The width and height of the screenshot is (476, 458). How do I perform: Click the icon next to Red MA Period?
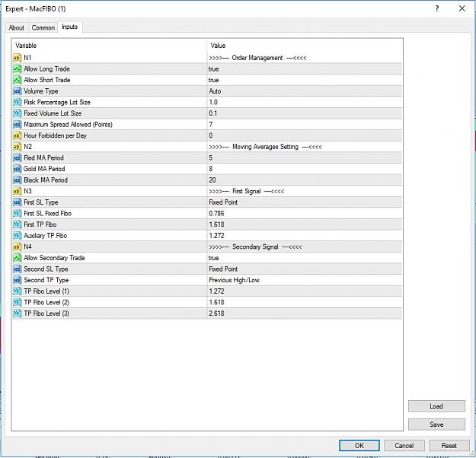[17, 157]
